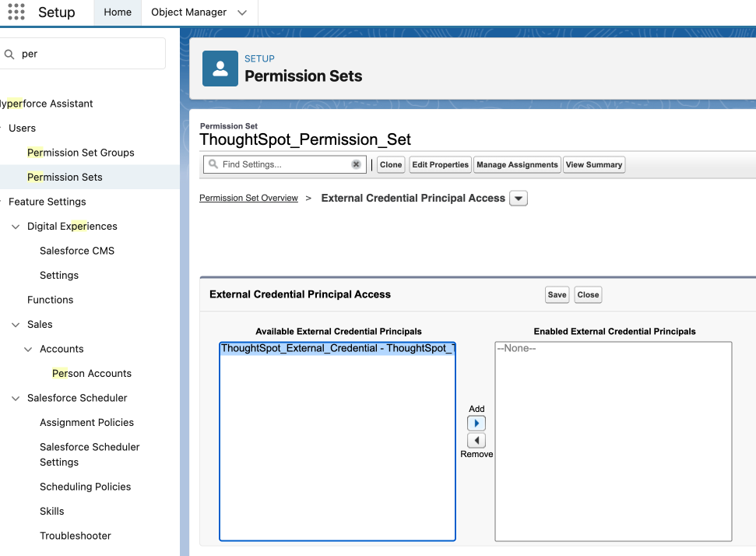Open the App Launcher waffle icon
This screenshot has width=756, height=556.
16,12
